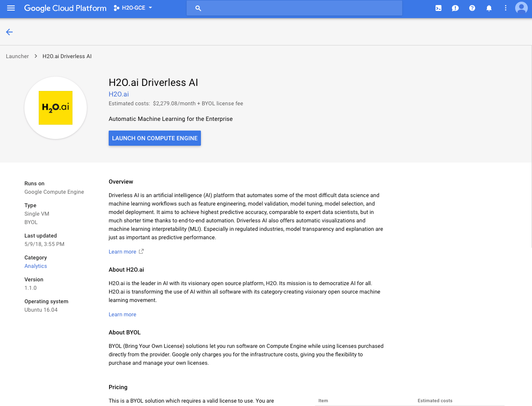Click the H2O.ai Driverless AI breadcrumb
The height and width of the screenshot is (406, 532).
67,56
